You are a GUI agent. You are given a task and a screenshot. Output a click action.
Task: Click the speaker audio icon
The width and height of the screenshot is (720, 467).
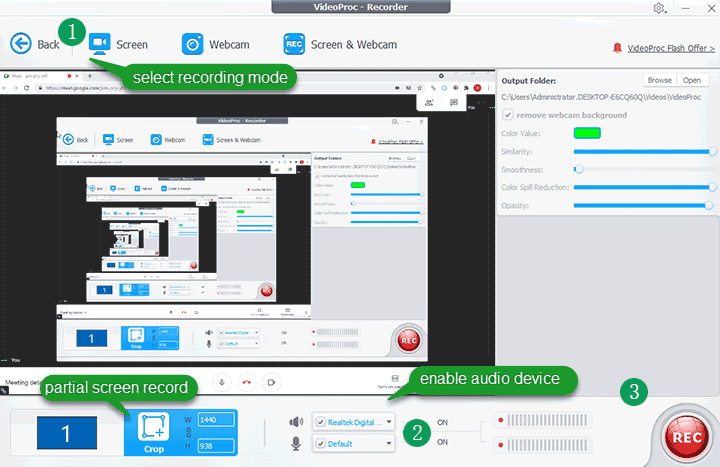[296, 422]
